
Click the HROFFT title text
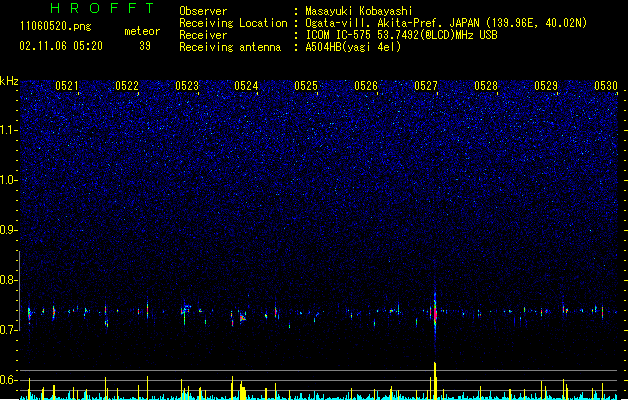[102, 8]
